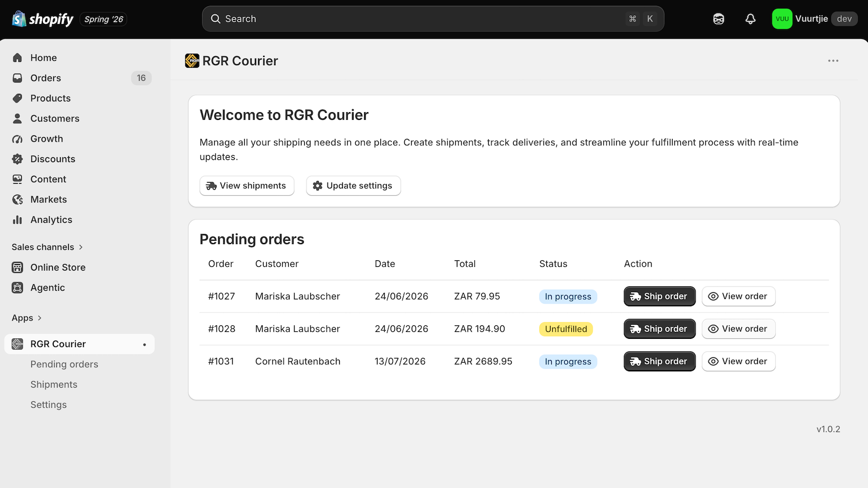Click the Online Store storefront icon
The height and width of the screenshot is (488, 868).
click(x=17, y=267)
